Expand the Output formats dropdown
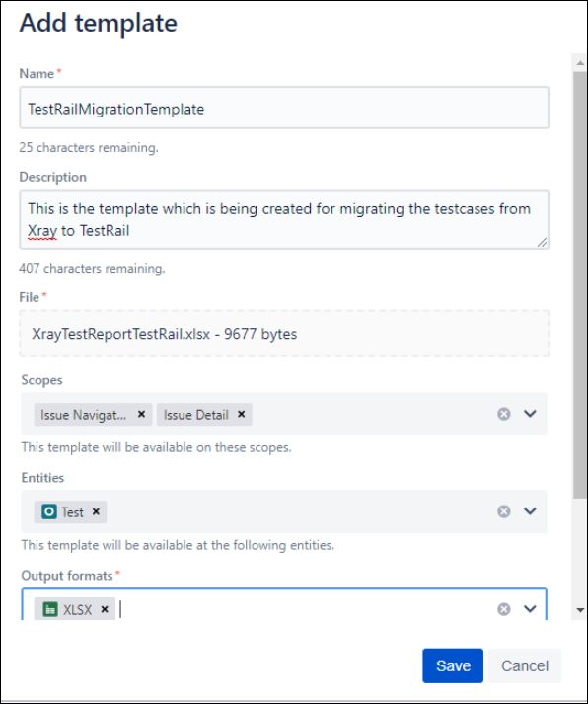 pyautogui.click(x=530, y=609)
